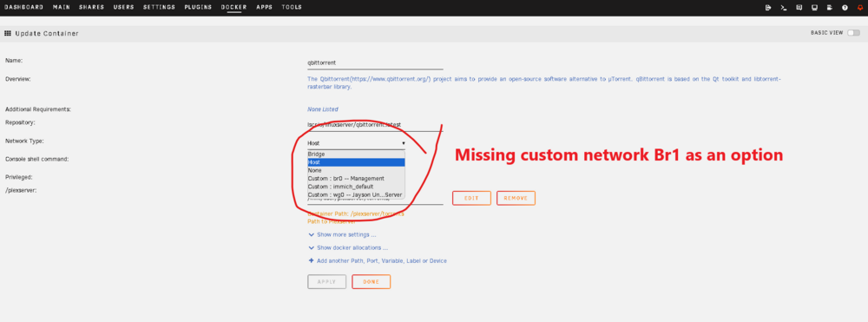Open the web terminal icon
This screenshot has height=322, width=868.
point(783,8)
